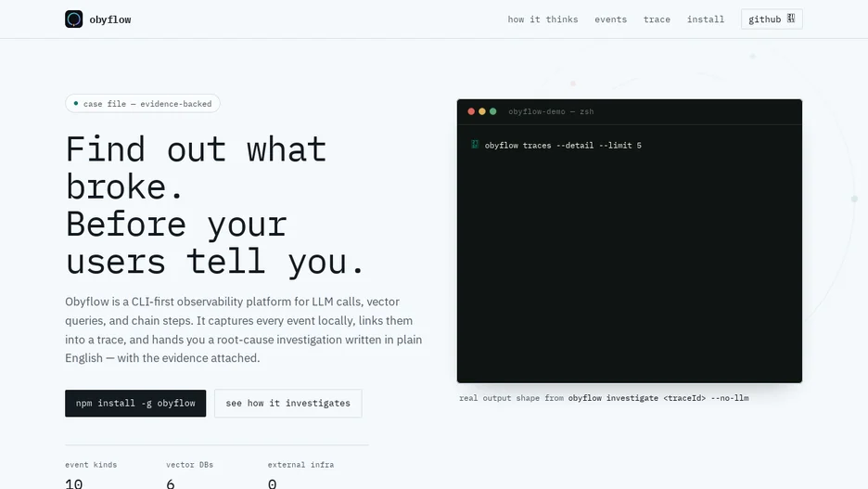The height and width of the screenshot is (489, 868).
Task: Click the obyflow logo icon
Action: coord(73,19)
